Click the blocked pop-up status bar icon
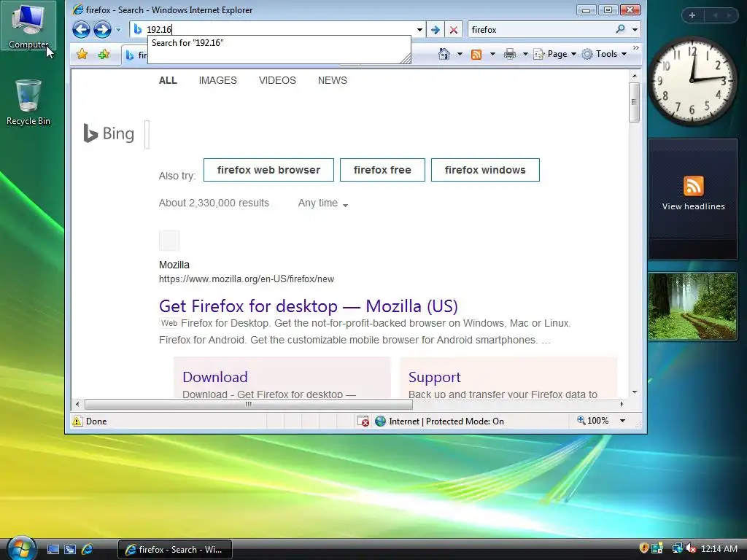The width and height of the screenshot is (747, 560). [363, 421]
